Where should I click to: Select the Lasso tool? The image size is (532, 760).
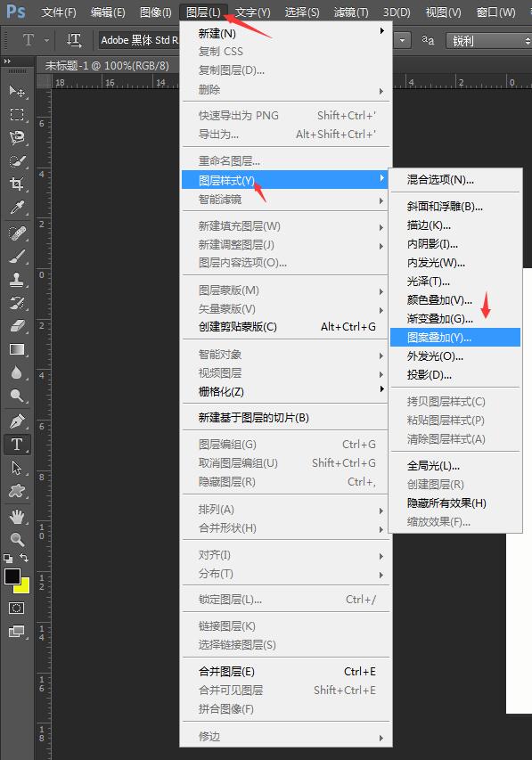pyautogui.click(x=18, y=137)
